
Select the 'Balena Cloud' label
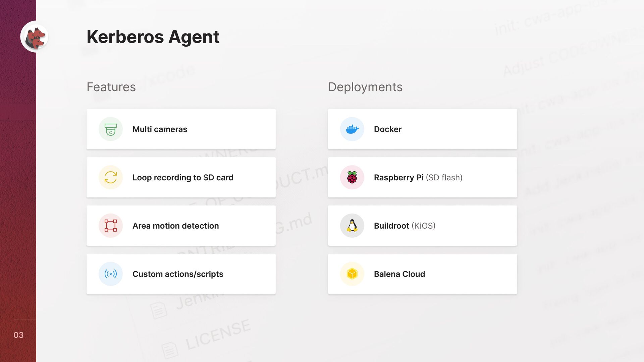(x=399, y=274)
